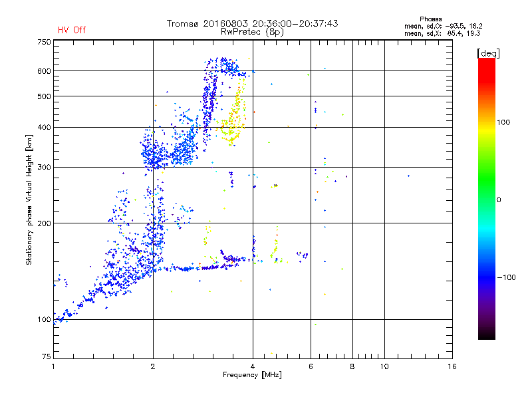
Task: Select 'mean, sd,X: 85.4, 19.3' line
Action: [442, 33]
